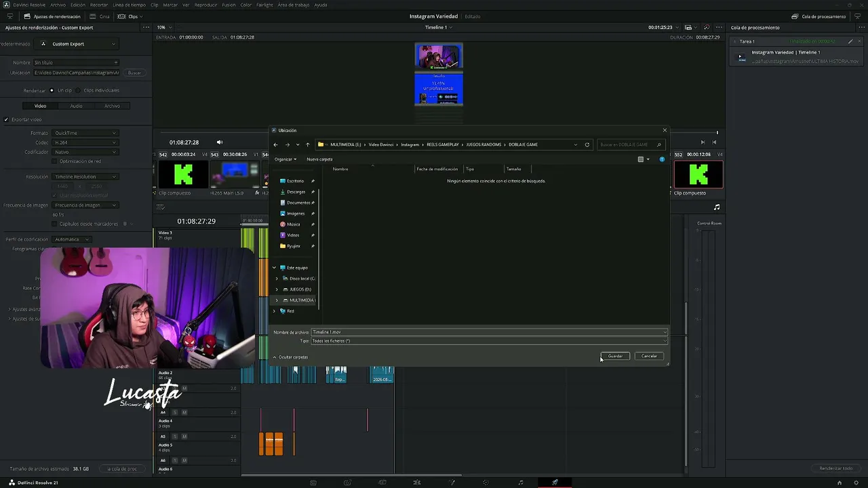Image resolution: width=868 pixels, height=488 pixels.
Task: Open the Archivo menu
Action: (x=58, y=5)
